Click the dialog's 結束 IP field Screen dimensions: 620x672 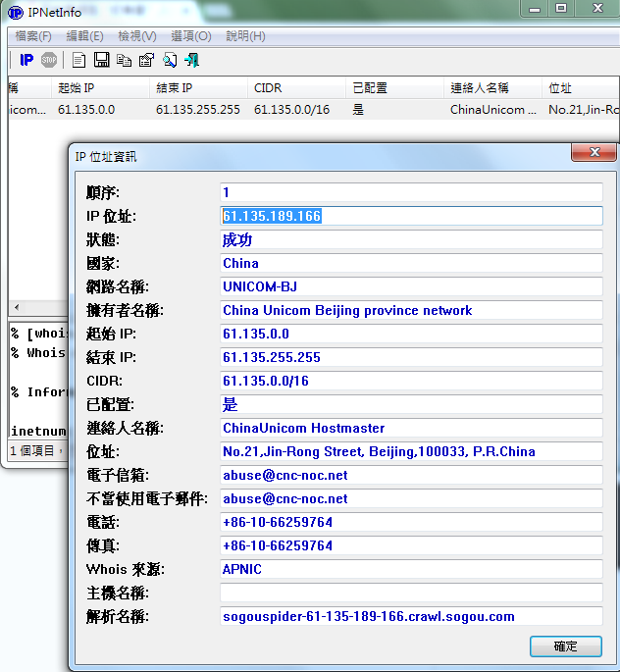point(411,357)
